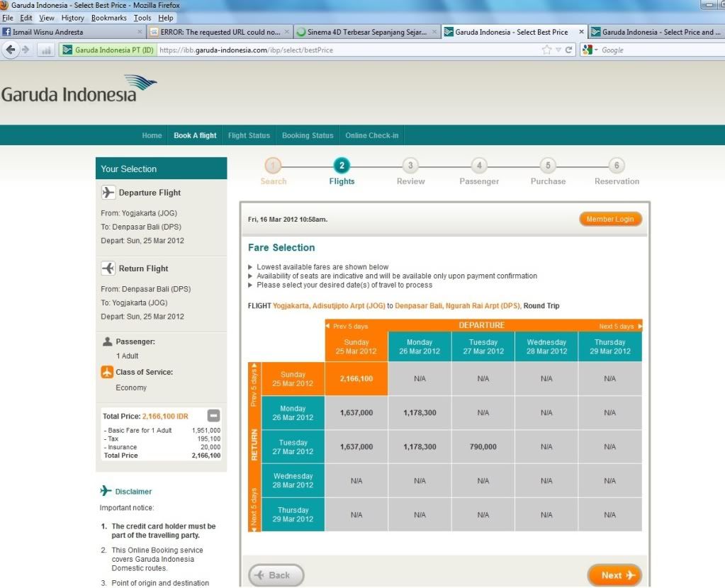
Task: Open the Help menu
Action: 166,18
